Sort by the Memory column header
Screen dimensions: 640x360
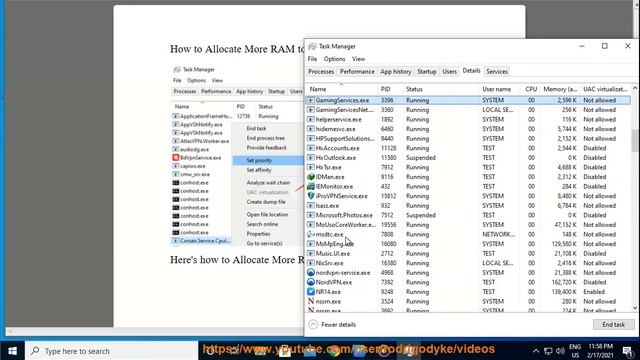[560, 89]
